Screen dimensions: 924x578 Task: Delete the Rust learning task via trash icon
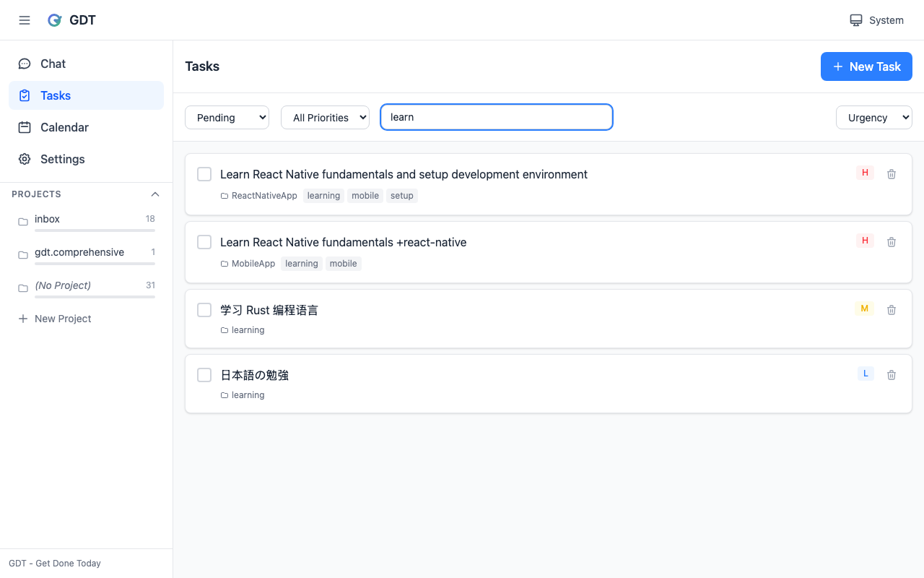(891, 309)
